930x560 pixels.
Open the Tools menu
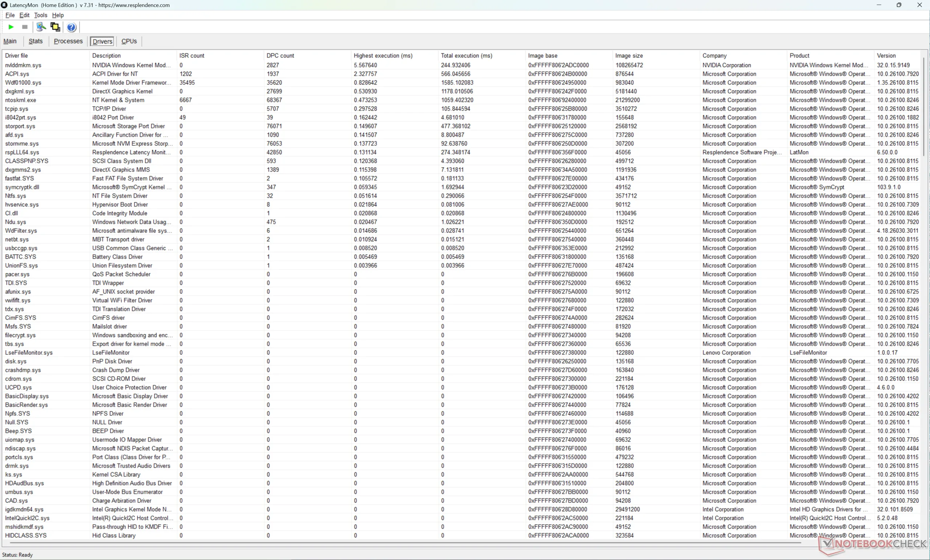[40, 15]
